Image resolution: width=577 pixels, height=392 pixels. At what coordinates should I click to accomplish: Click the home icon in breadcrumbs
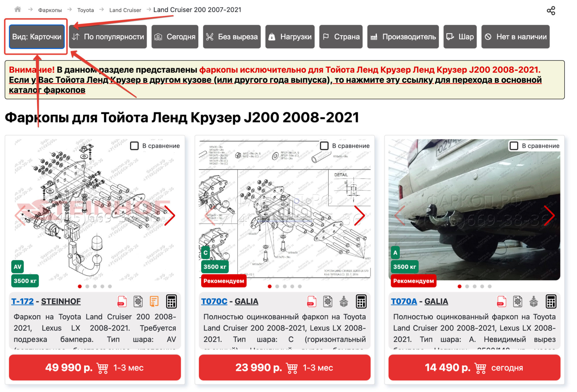(x=18, y=10)
